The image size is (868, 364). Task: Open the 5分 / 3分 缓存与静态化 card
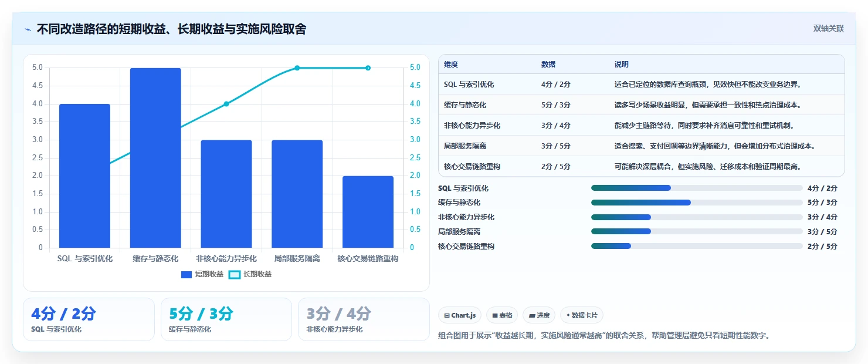[226, 319]
